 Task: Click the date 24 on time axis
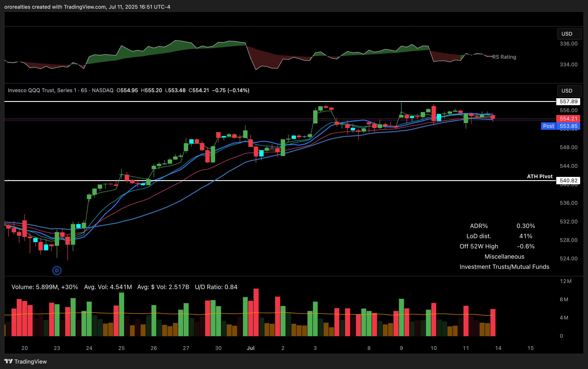89,348
